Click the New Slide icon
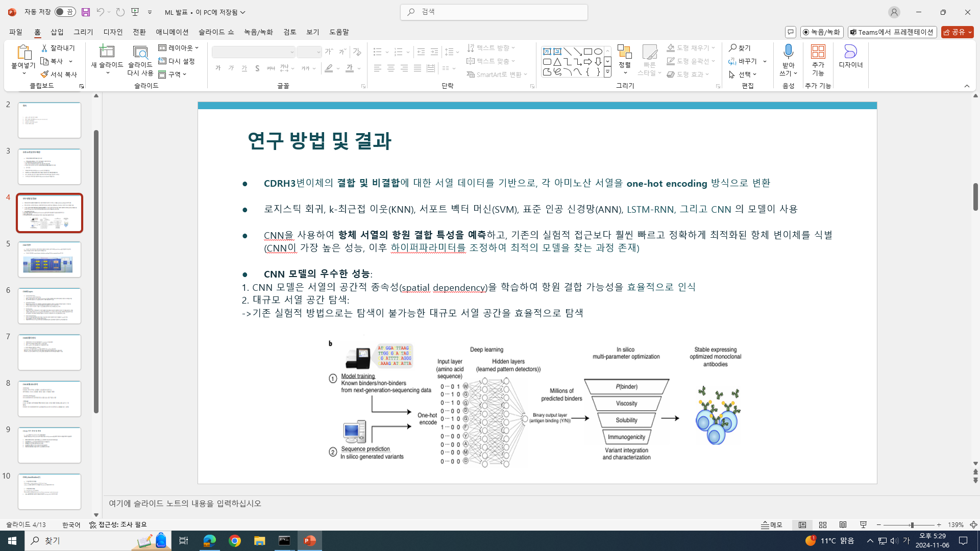The width and height of the screenshot is (980, 551). click(107, 52)
